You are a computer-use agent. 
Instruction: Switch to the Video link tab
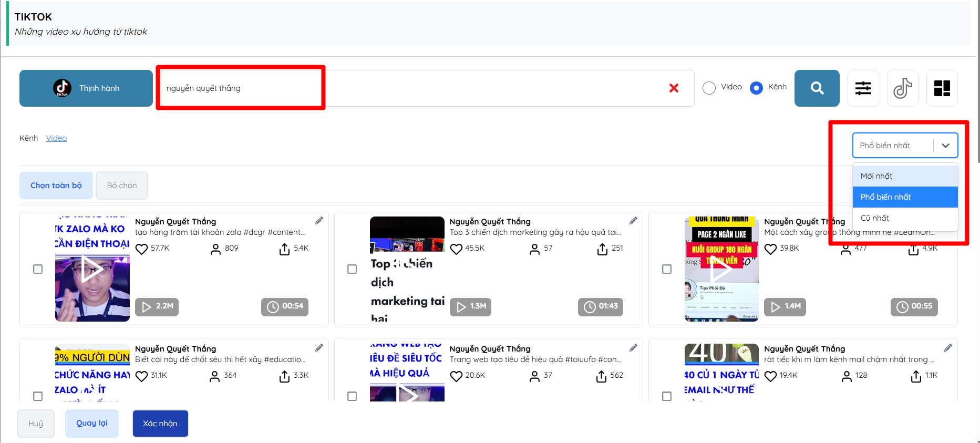[56, 138]
